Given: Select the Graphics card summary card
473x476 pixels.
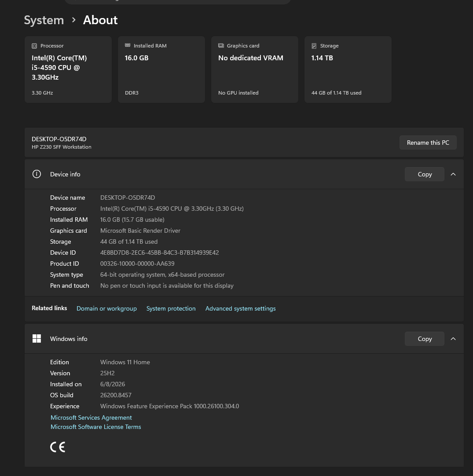Looking at the screenshot, I should click(x=254, y=70).
